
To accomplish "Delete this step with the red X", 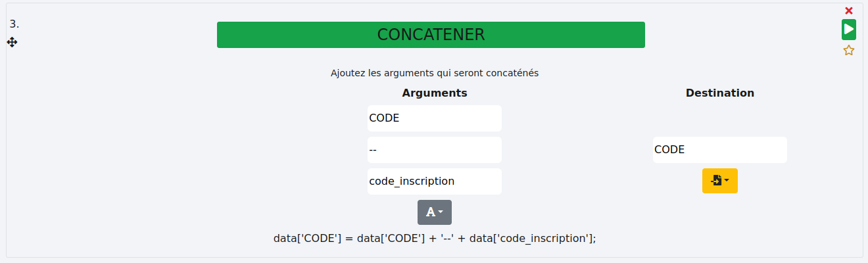I will tap(849, 11).
